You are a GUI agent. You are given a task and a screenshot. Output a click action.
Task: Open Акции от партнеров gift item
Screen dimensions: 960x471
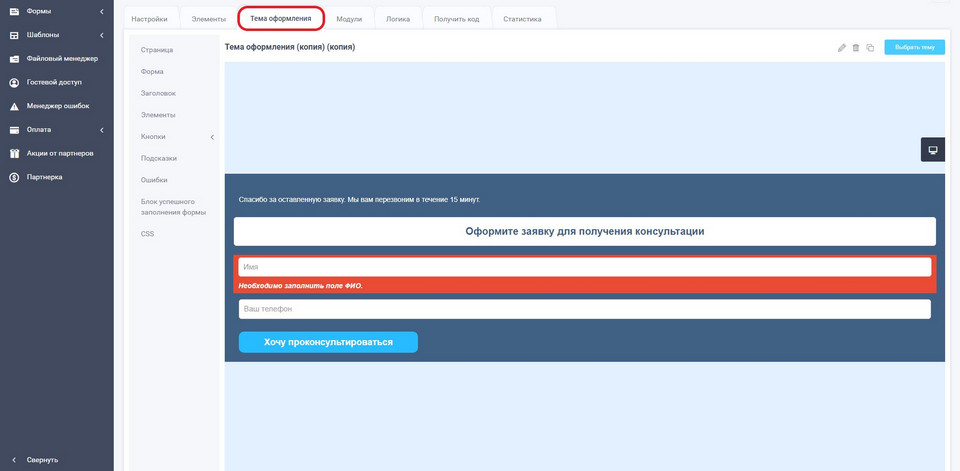[x=60, y=153]
